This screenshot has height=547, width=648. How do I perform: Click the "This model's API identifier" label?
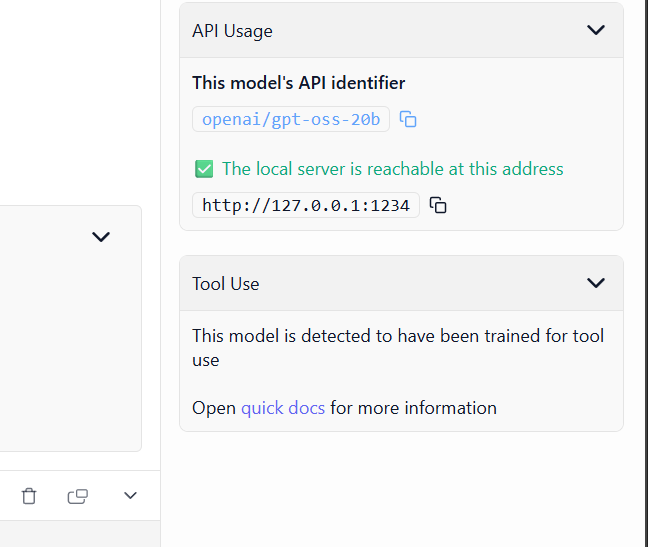click(x=299, y=83)
